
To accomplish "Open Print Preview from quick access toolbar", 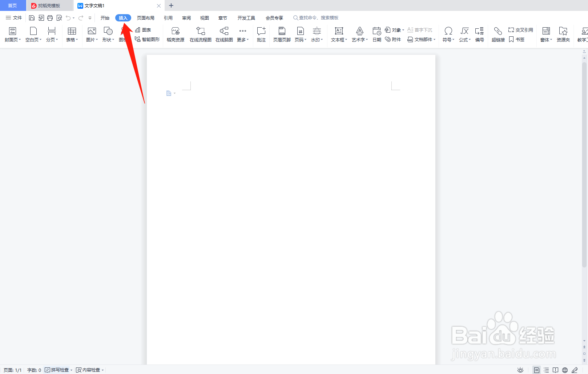I will (59, 18).
